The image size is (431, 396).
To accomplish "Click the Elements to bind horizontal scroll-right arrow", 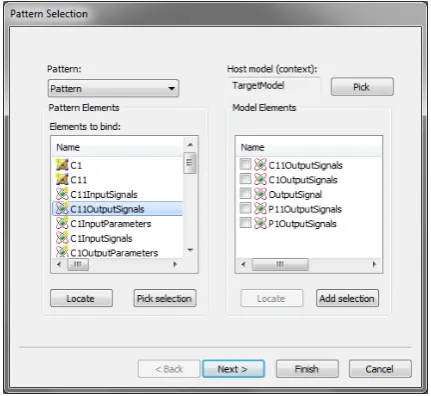I will tap(175, 265).
